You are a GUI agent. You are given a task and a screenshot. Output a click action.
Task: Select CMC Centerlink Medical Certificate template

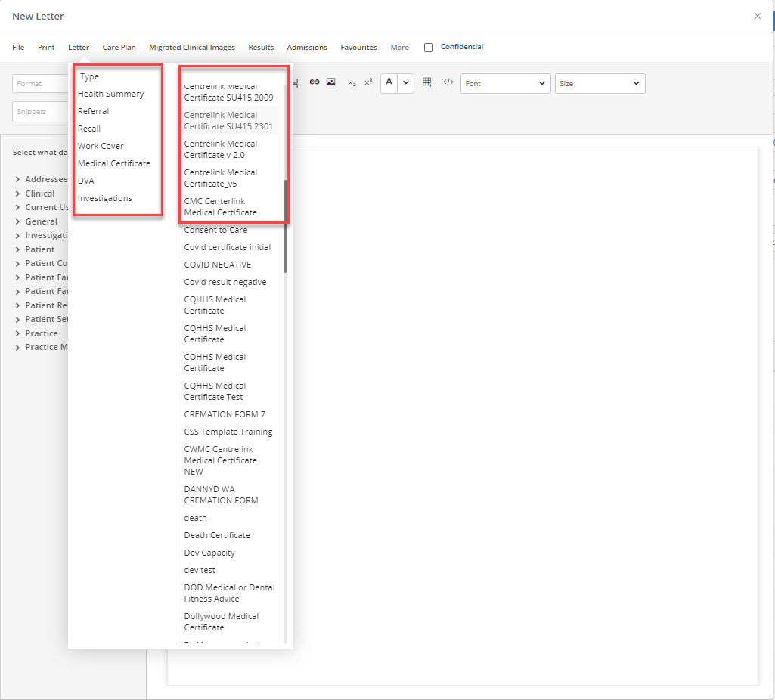221,206
